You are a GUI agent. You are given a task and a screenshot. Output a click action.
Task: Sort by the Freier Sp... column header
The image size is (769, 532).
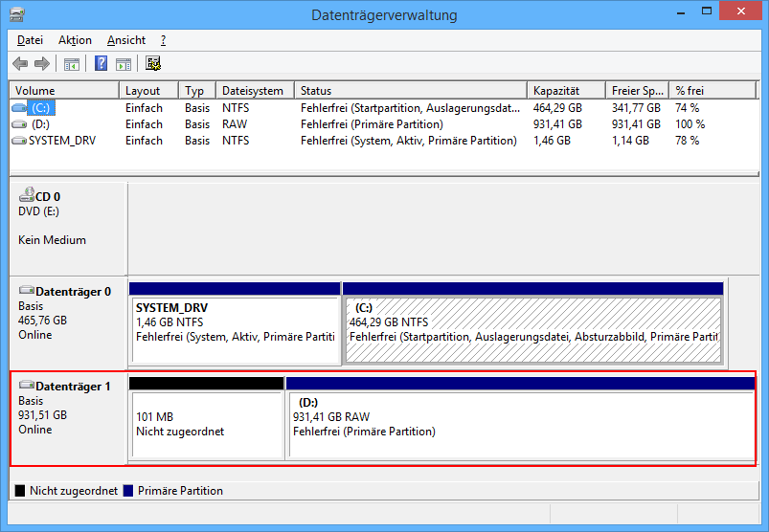tap(638, 91)
